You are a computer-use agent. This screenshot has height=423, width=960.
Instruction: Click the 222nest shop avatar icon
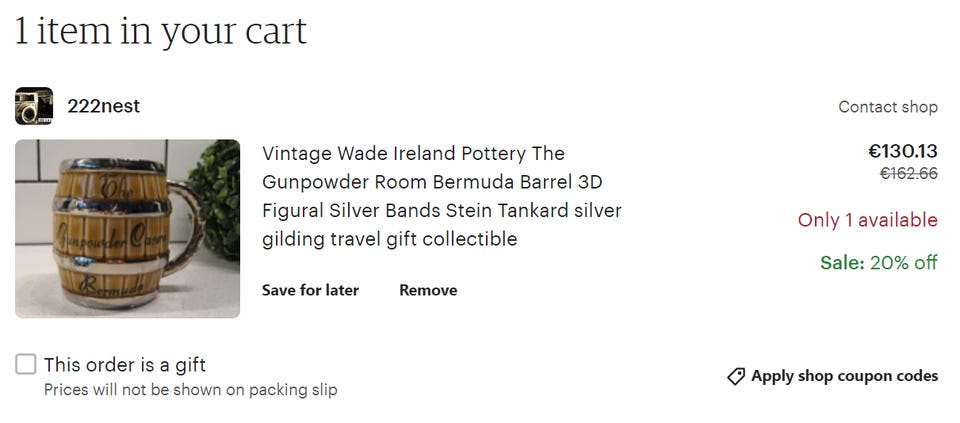[x=34, y=106]
